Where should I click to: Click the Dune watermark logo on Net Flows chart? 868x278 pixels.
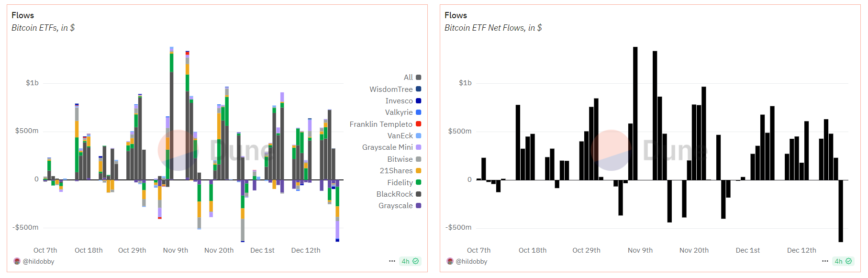(x=611, y=150)
